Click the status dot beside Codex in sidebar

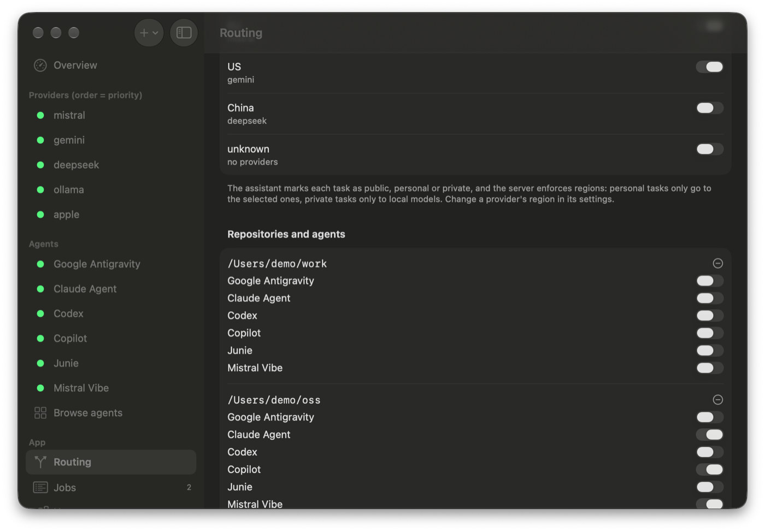click(x=40, y=314)
